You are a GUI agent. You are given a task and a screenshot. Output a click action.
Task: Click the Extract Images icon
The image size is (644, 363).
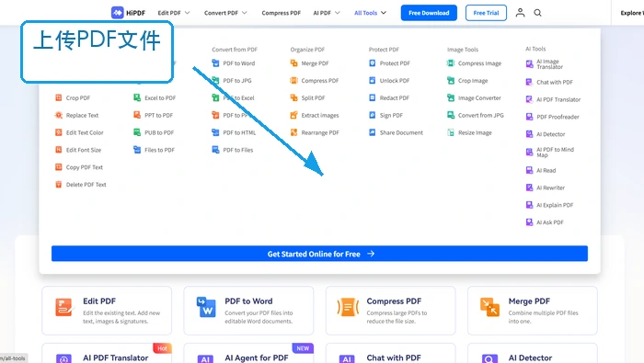293,115
